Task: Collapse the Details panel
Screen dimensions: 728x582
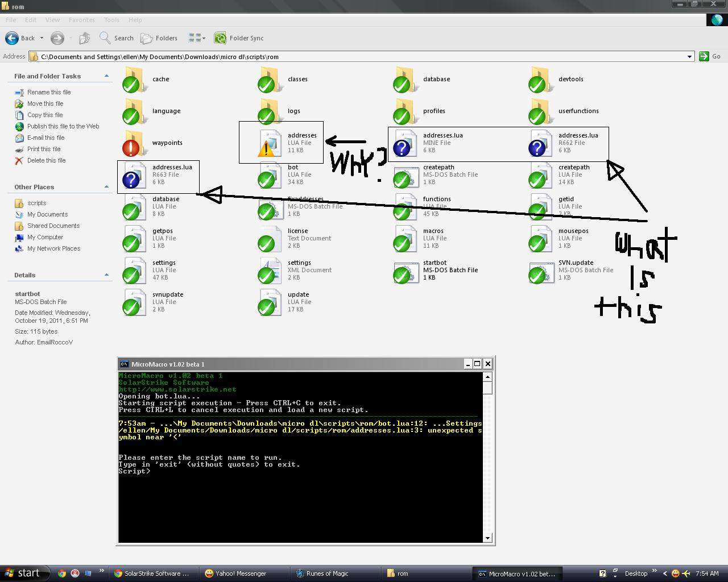Action: pyautogui.click(x=106, y=275)
